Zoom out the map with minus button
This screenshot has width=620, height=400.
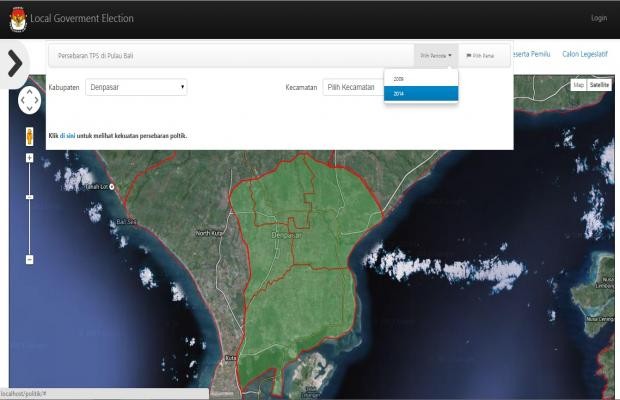[x=29, y=259]
